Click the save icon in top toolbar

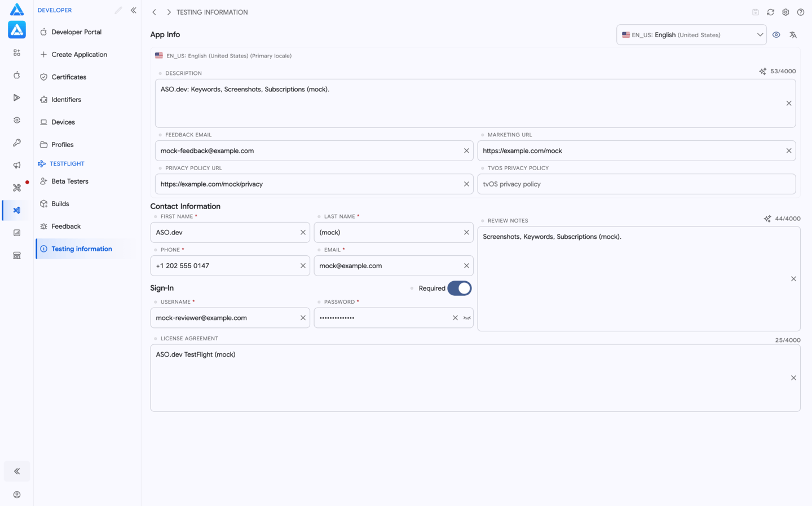[x=756, y=12]
